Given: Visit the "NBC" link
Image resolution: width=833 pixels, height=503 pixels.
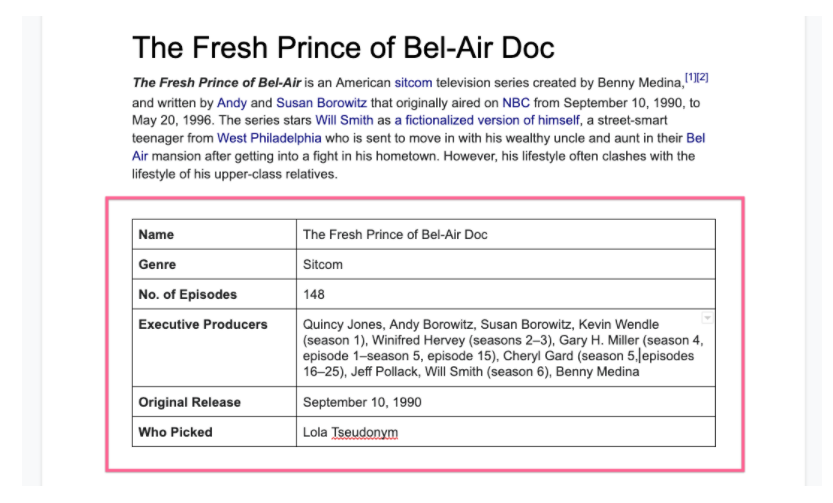Looking at the screenshot, I should pos(516,102).
